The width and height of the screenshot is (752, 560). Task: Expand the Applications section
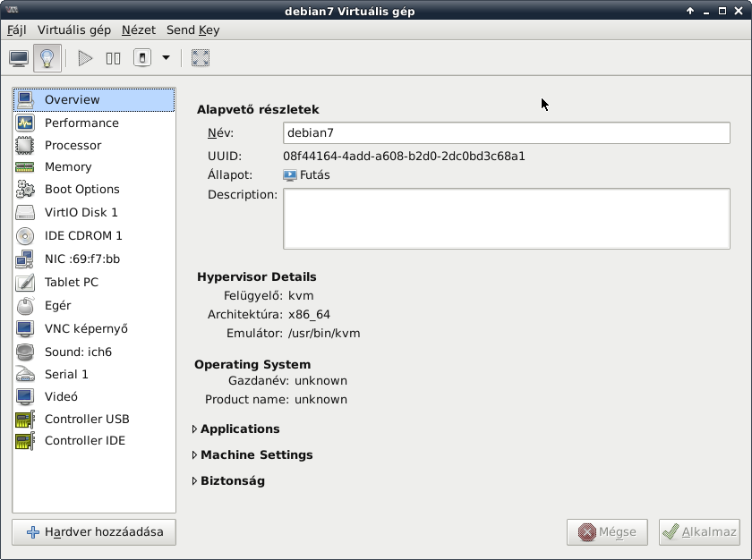[239, 428]
